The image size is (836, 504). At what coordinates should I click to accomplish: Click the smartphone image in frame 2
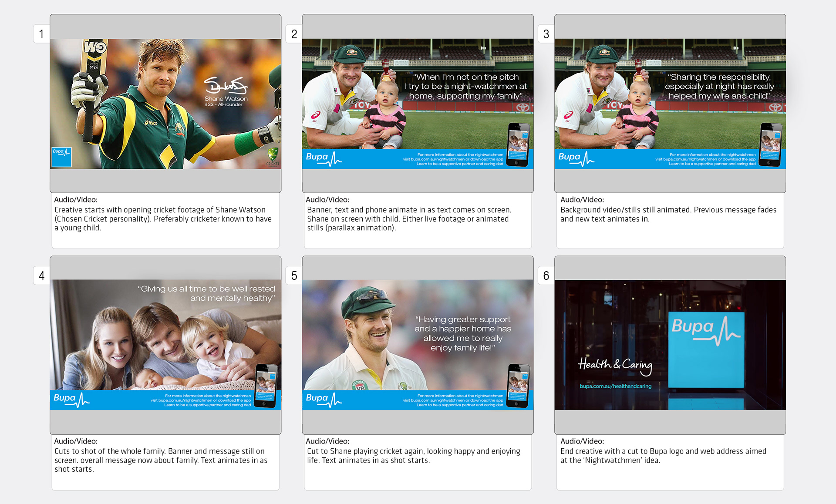tap(519, 145)
